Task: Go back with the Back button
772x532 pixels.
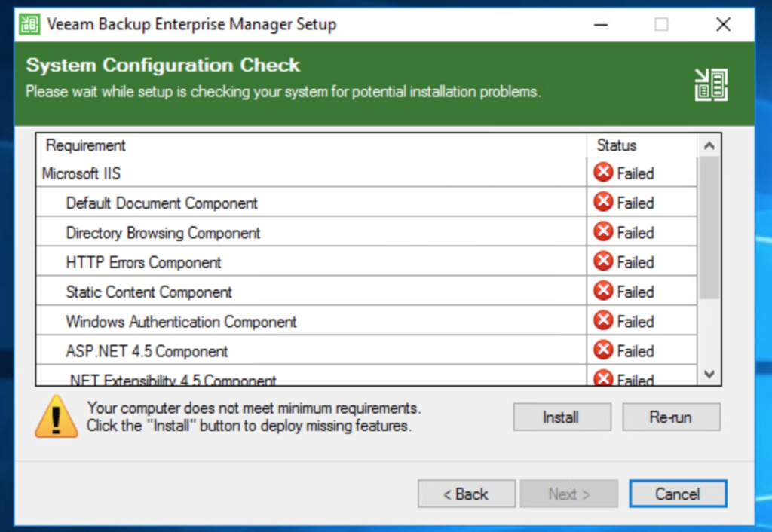Action: pyautogui.click(x=466, y=494)
